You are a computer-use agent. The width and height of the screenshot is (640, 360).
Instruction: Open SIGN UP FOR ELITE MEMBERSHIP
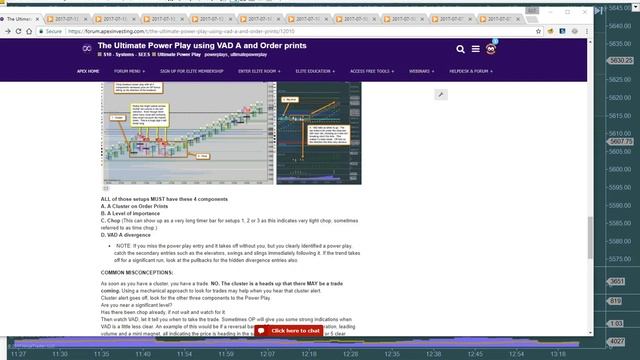tap(191, 71)
